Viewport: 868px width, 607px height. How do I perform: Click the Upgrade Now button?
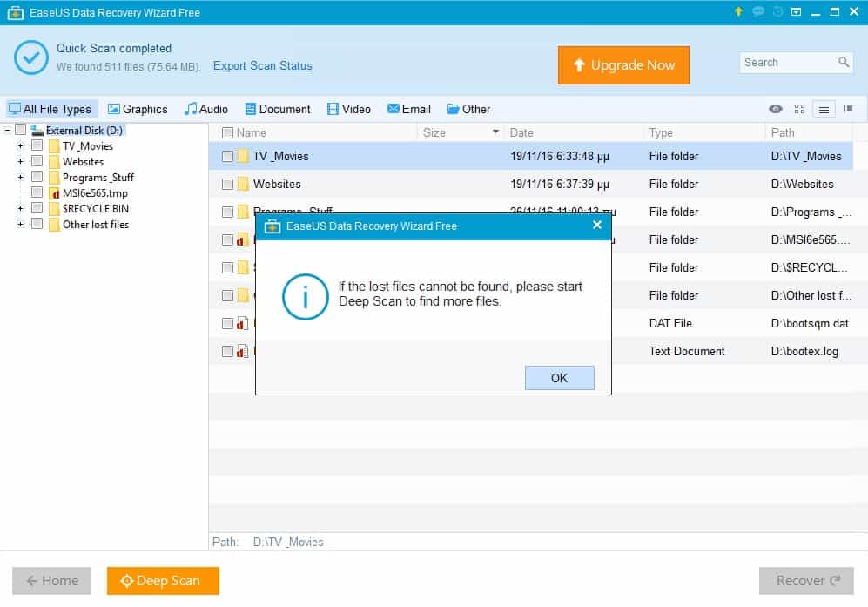pos(623,64)
